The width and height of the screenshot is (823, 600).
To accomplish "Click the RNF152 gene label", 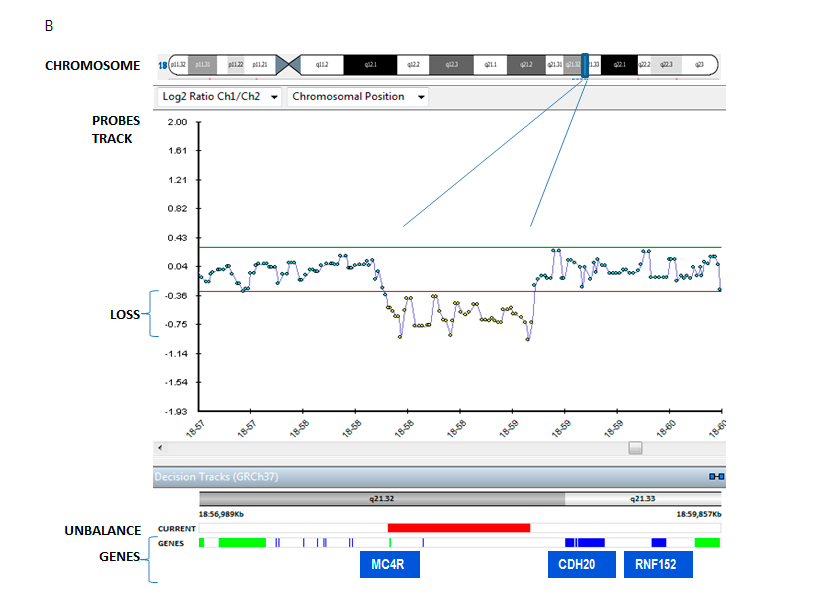I will (x=655, y=565).
